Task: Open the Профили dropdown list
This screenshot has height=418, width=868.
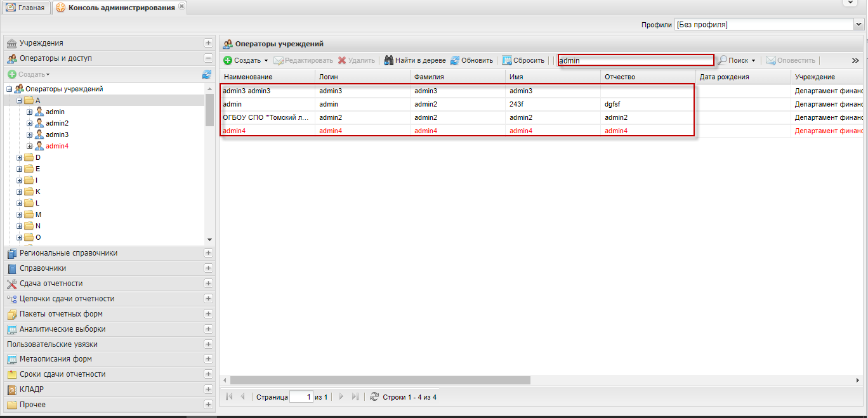Action: point(859,25)
